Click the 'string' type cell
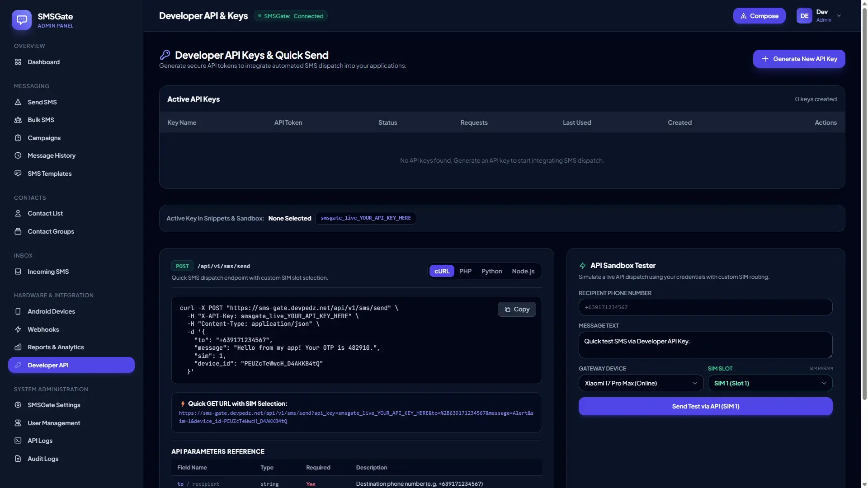 (x=269, y=484)
